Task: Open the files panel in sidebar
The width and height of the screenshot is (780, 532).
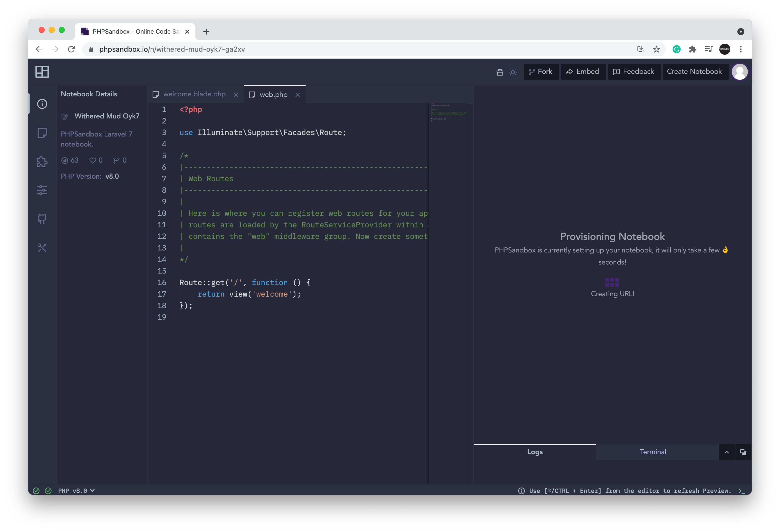Action: pyautogui.click(x=42, y=133)
